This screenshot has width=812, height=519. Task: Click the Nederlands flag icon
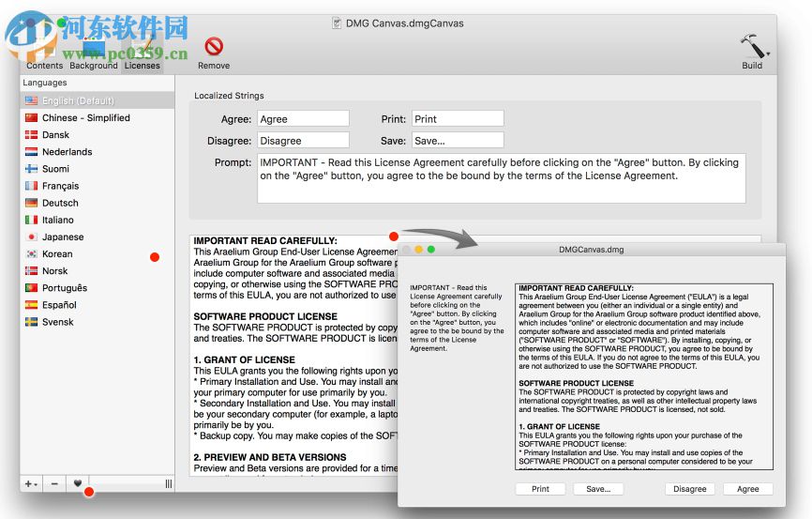[x=32, y=152]
